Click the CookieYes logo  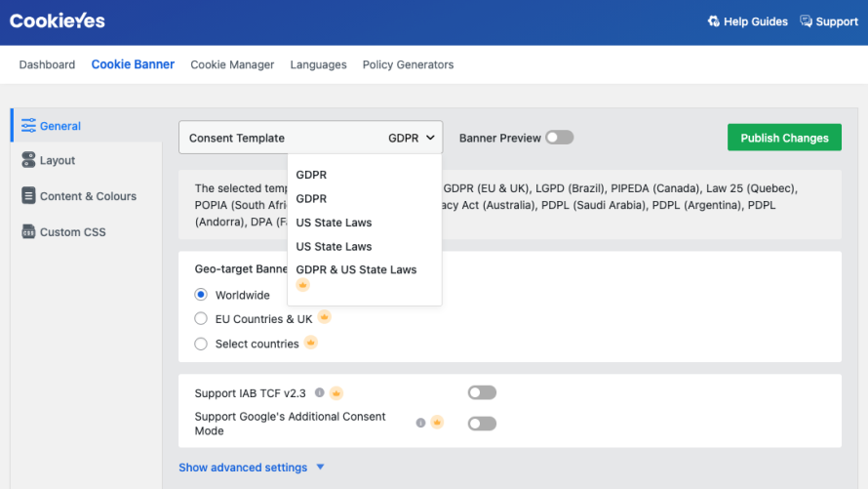(x=57, y=21)
